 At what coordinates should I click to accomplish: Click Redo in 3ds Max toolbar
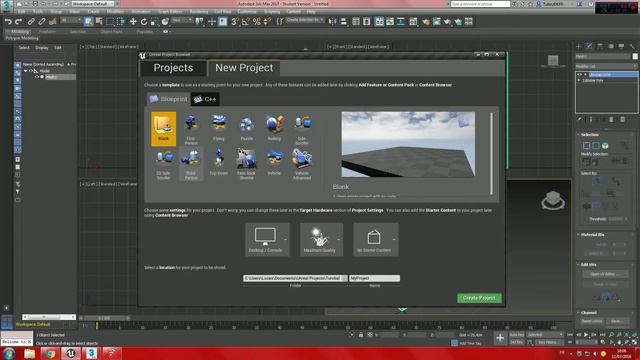(x=18, y=22)
